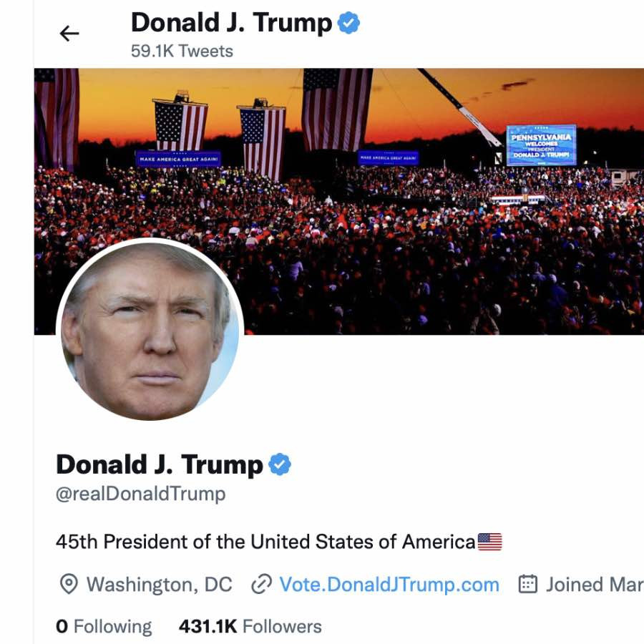Click the Washington, DC location text
This screenshot has width=644, height=644.
pyautogui.click(x=160, y=584)
